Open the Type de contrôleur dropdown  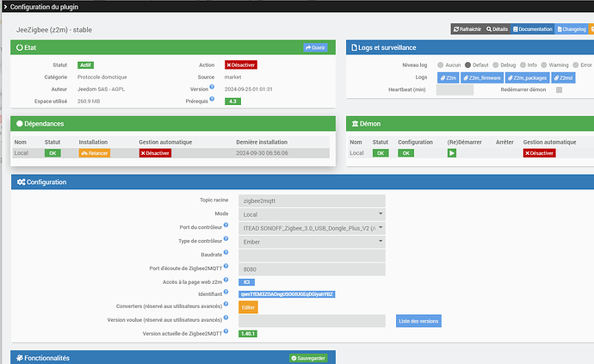tap(312, 242)
